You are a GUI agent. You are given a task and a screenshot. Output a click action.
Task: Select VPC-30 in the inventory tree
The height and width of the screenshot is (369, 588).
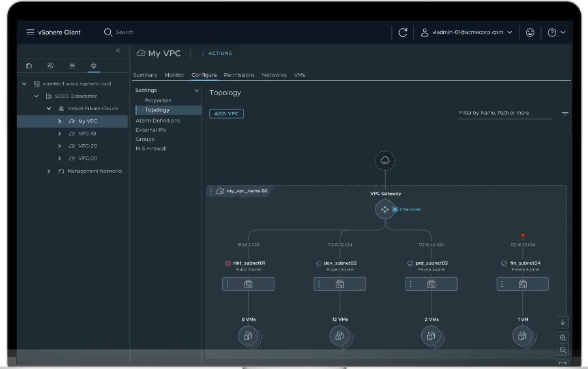click(x=87, y=158)
